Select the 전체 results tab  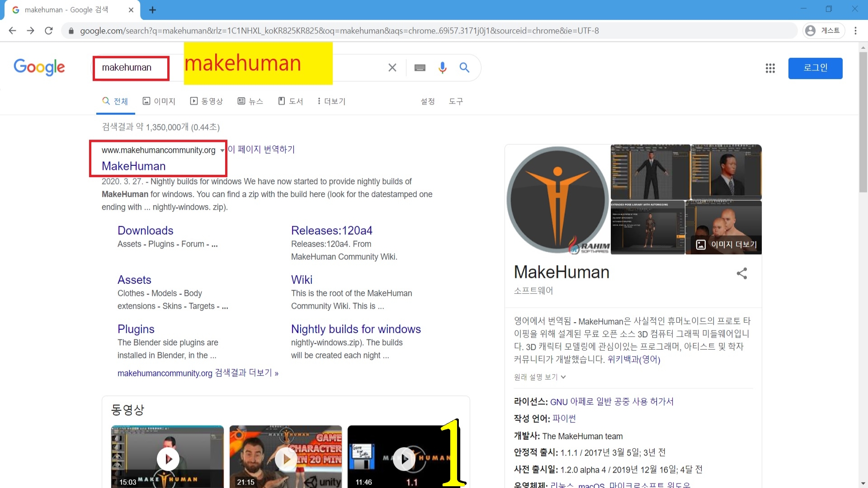(x=115, y=101)
